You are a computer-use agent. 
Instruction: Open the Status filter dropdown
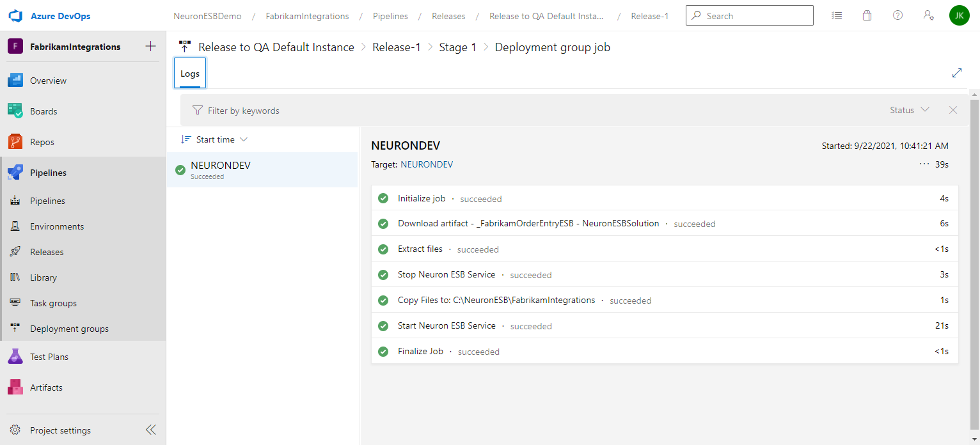(910, 110)
